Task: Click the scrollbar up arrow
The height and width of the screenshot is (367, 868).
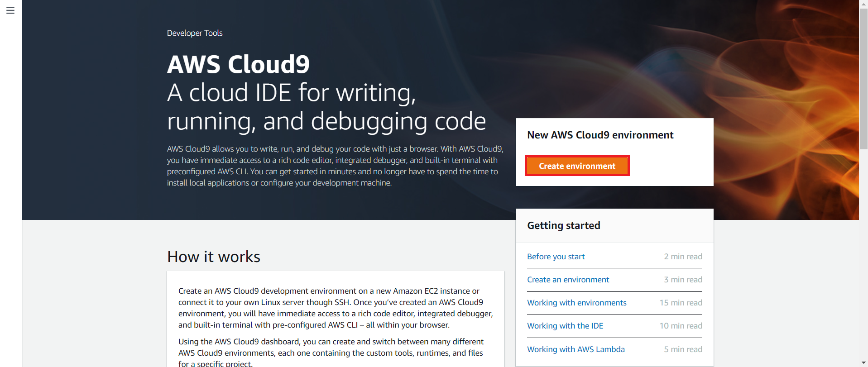Action: [863, 3]
